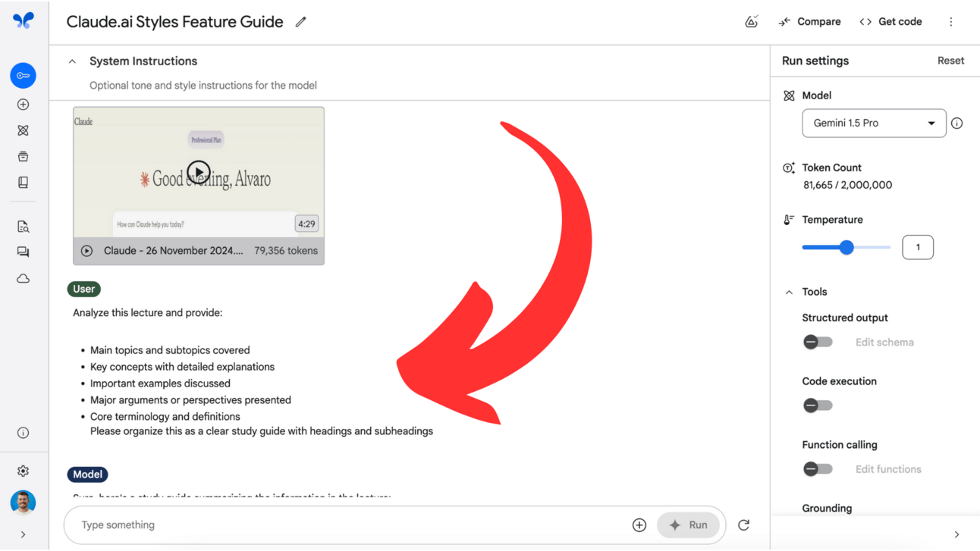The width and height of the screenshot is (980, 551).
Task: Click the Core terminology and definitions bullet
Action: coord(165,417)
